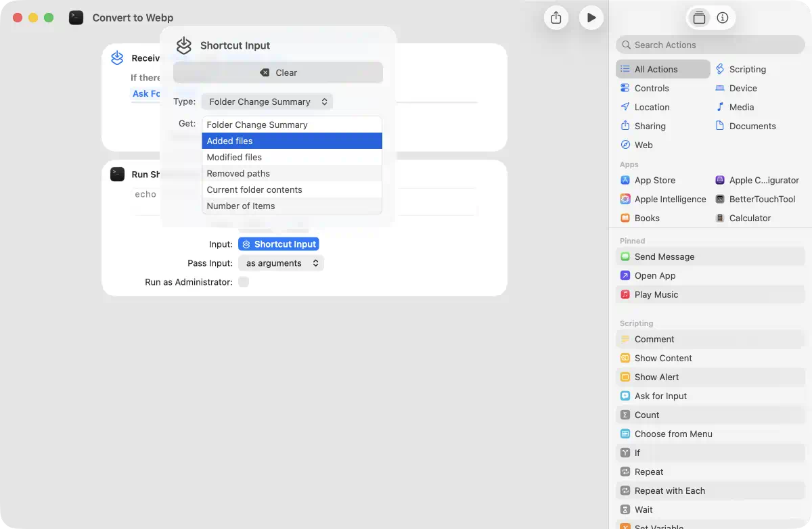Click the Shortcut Input variable token
The width and height of the screenshot is (812, 529).
coord(278,244)
